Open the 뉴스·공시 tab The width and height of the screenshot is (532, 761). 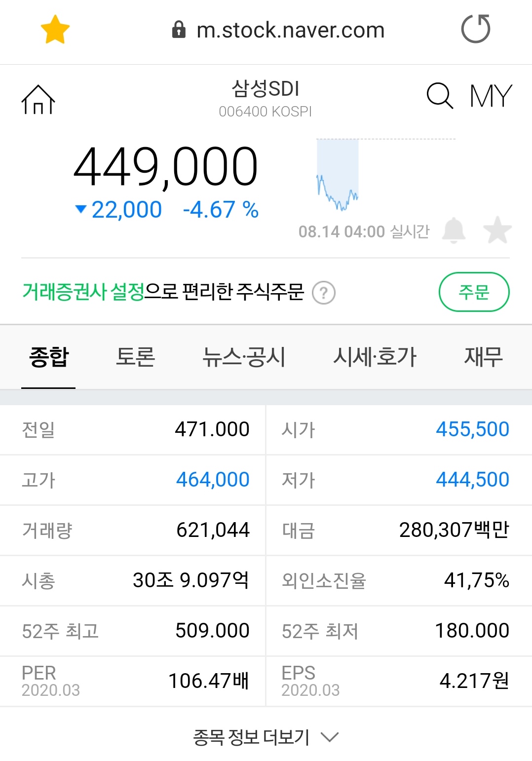(244, 357)
